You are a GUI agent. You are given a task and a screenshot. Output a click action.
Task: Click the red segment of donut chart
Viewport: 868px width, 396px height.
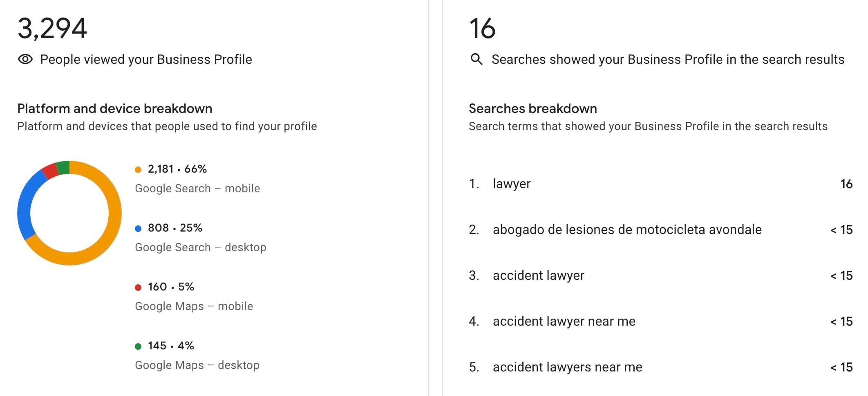51,171
